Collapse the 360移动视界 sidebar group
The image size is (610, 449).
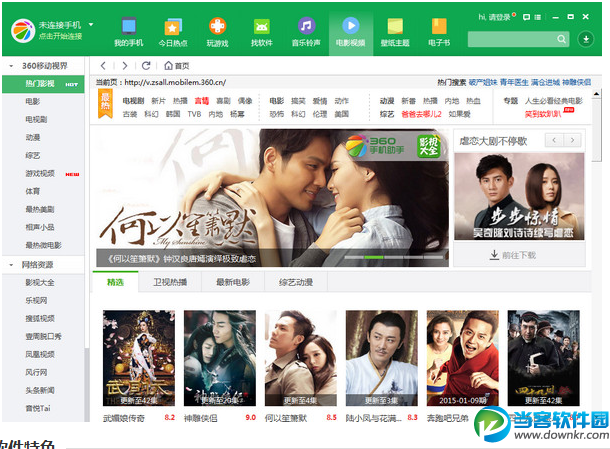click(11, 66)
